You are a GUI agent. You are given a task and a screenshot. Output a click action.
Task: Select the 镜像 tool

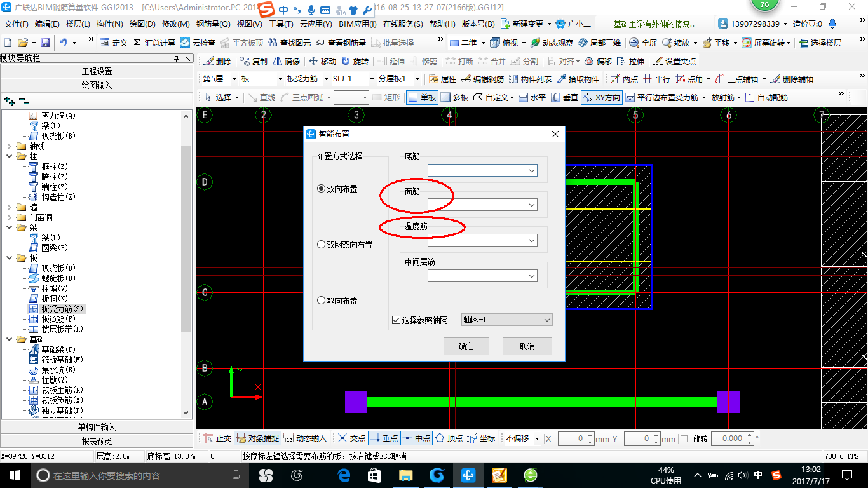coord(286,61)
